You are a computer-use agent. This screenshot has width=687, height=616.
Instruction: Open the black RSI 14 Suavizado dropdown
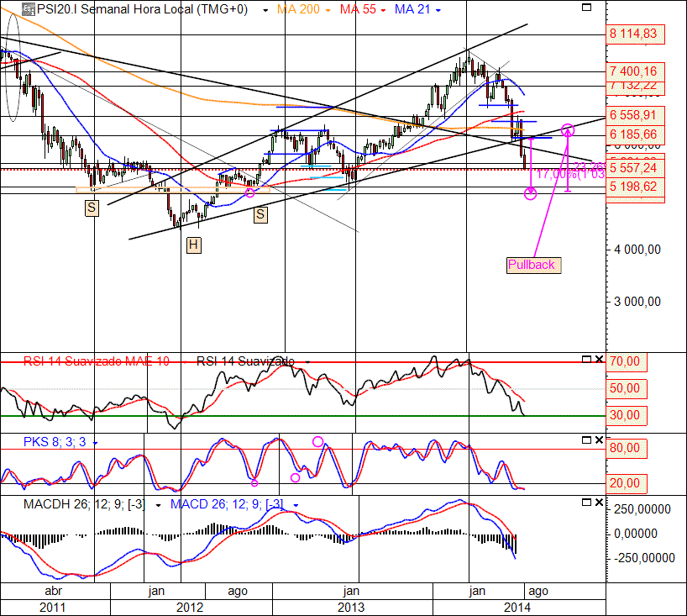pos(307,362)
